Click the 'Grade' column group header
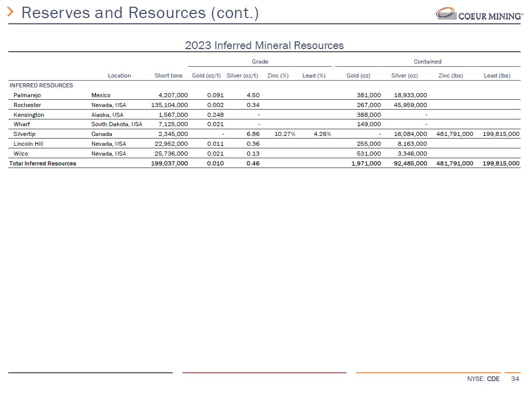Image resolution: width=532 pixels, height=395 pixels. pos(260,62)
